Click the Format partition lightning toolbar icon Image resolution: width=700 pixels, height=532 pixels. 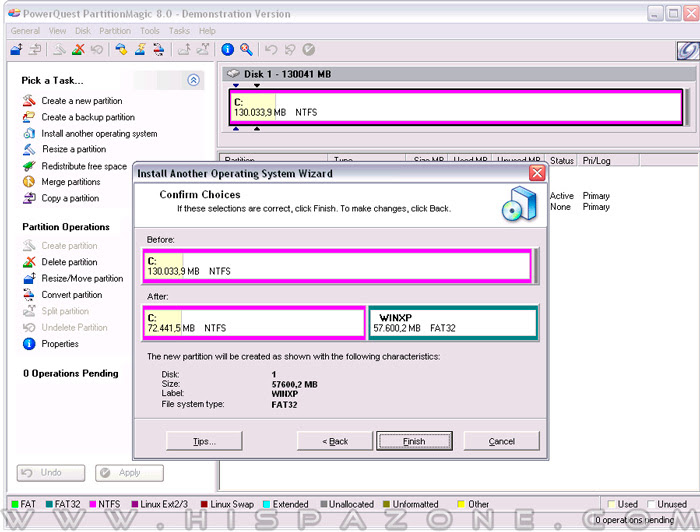click(140, 49)
